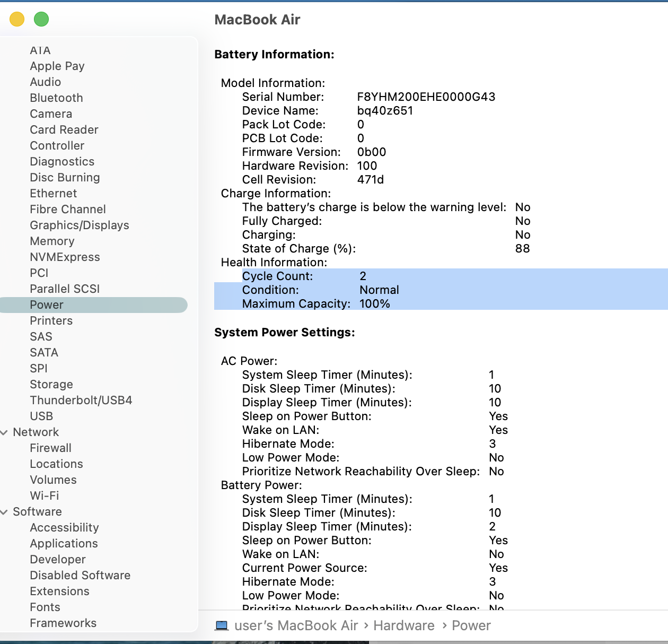Open Graphics/Displays hardware section
This screenshot has width=668, height=644.
[x=80, y=225]
